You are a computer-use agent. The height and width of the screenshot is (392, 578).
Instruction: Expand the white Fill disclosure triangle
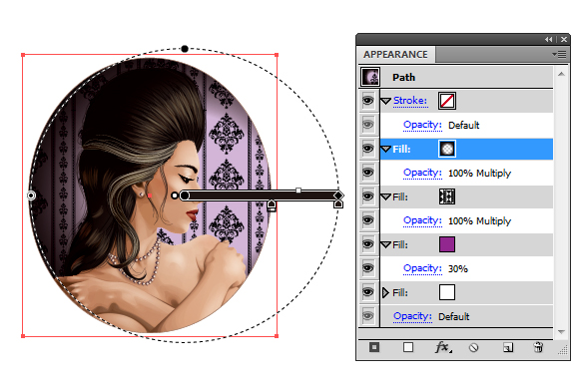tap(385, 293)
